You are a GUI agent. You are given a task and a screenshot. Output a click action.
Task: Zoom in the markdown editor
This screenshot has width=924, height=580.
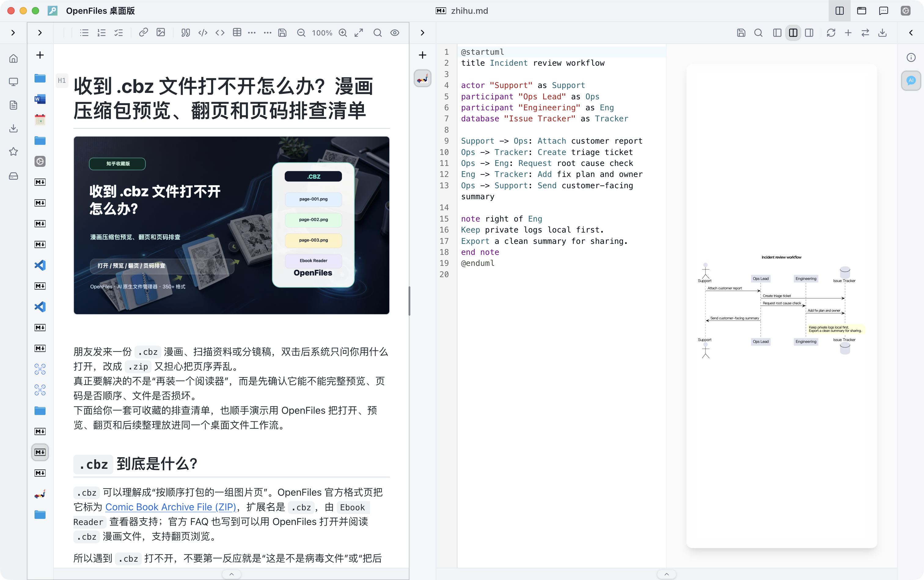pyautogui.click(x=343, y=33)
